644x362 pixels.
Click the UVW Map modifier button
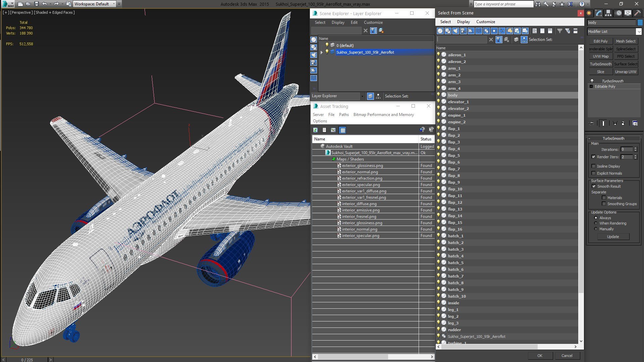600,56
